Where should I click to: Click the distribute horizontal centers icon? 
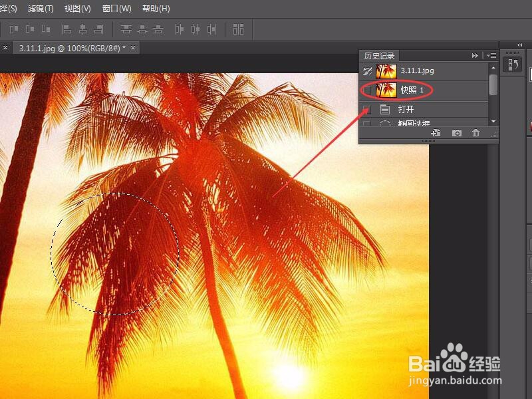click(196, 29)
